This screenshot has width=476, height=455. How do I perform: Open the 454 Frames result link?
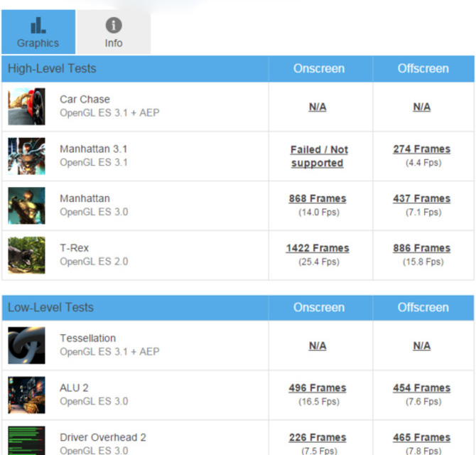422,388
